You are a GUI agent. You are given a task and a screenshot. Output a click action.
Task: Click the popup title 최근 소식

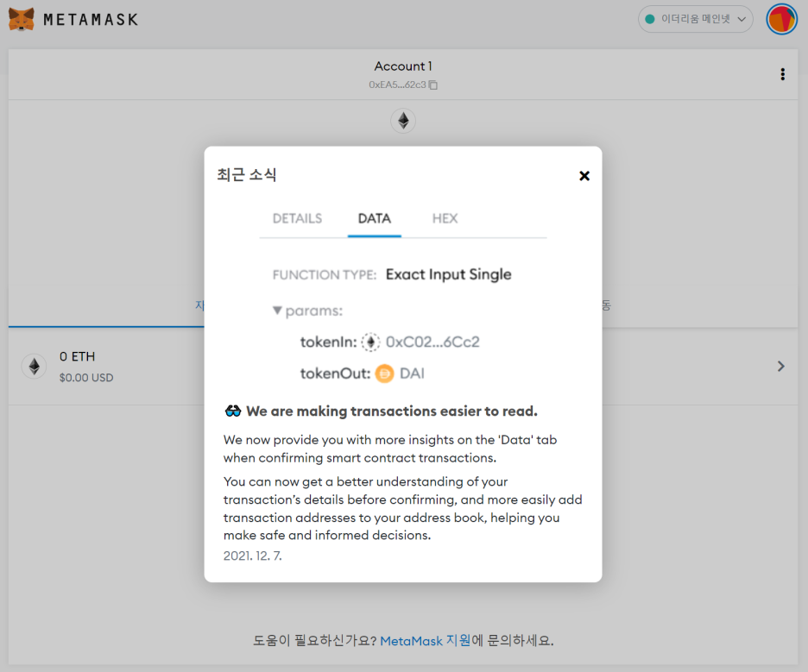(x=246, y=174)
